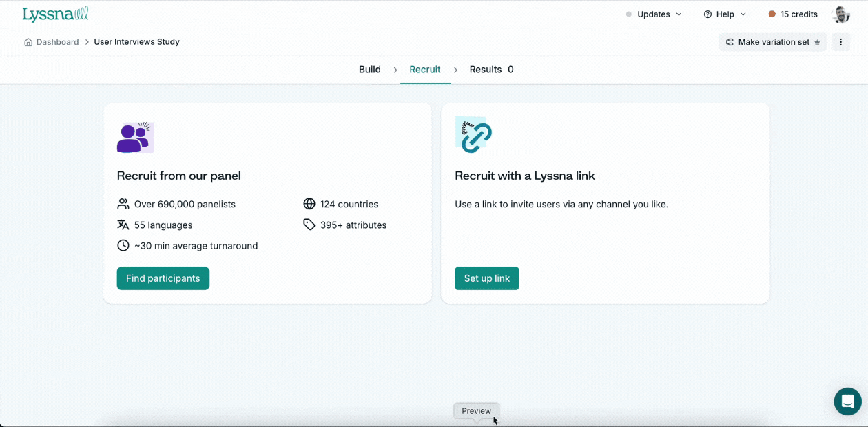
Task: Expand the Updates dropdown
Action: coord(654,14)
